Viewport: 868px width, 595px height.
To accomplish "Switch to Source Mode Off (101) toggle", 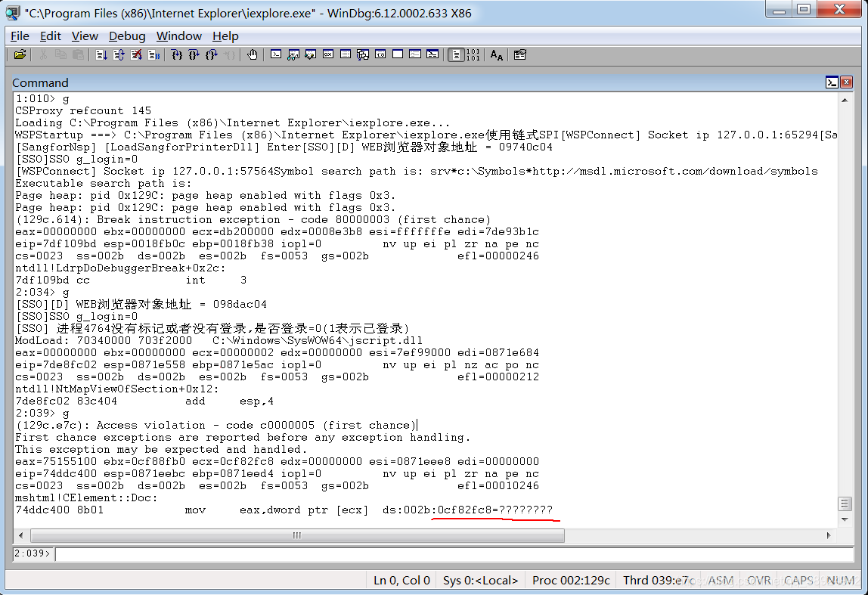I will (473, 54).
